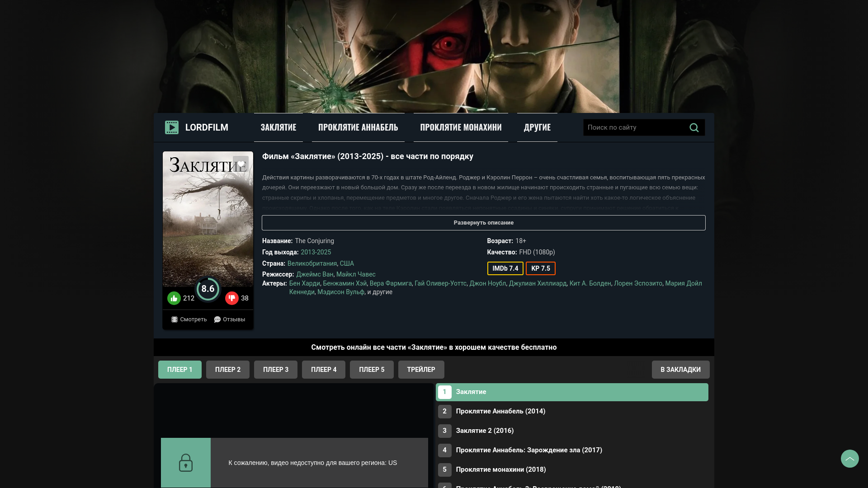Switch to ПЛЕЕР 3 tab
This screenshot has height=488, width=868.
click(x=276, y=370)
